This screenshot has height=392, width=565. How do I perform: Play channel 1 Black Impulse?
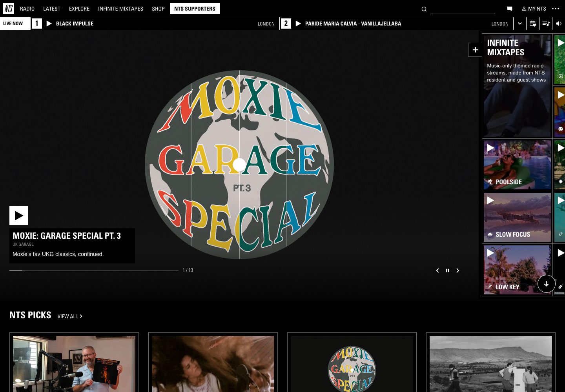[49, 24]
